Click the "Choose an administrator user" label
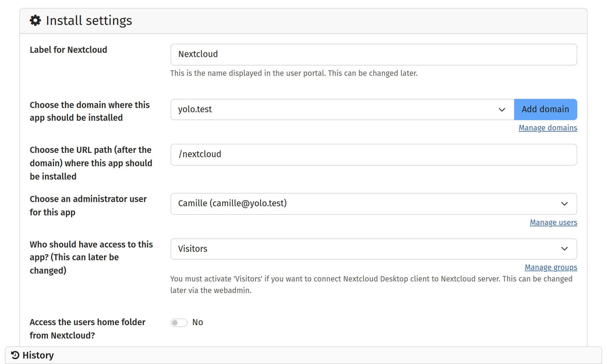The height and width of the screenshot is (364, 607). (x=88, y=205)
